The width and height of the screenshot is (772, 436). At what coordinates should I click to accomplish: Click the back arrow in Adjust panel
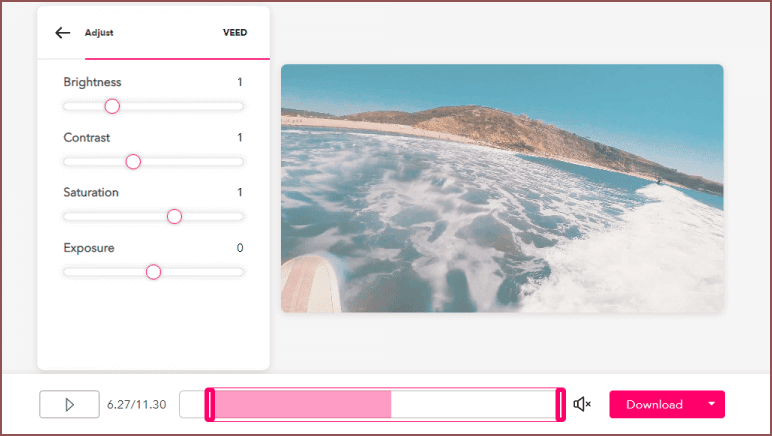[63, 33]
